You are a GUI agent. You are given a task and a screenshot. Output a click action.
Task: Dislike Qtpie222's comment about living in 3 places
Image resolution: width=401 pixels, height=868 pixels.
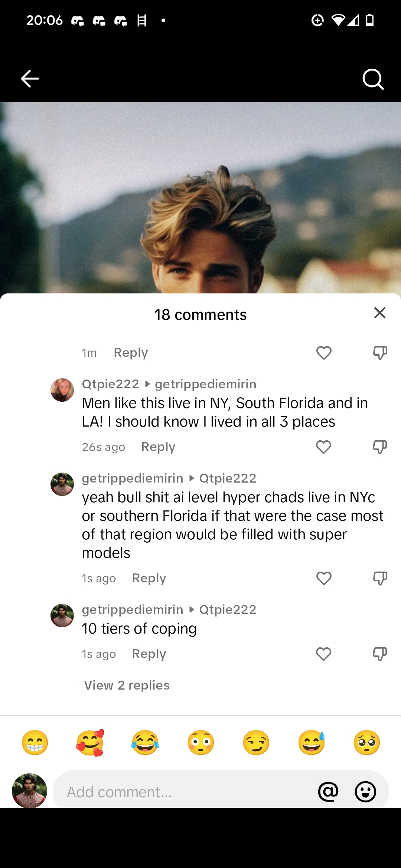pos(379,447)
